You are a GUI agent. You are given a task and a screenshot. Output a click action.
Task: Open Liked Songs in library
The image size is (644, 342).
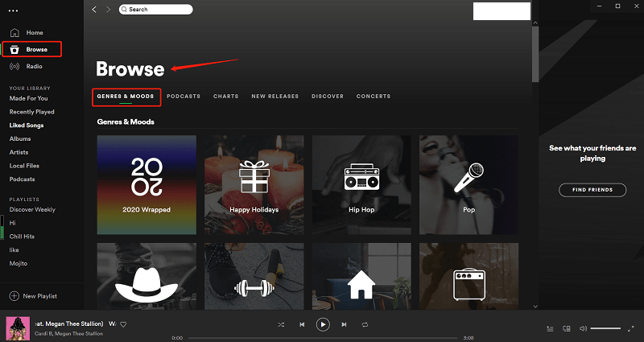click(x=27, y=126)
